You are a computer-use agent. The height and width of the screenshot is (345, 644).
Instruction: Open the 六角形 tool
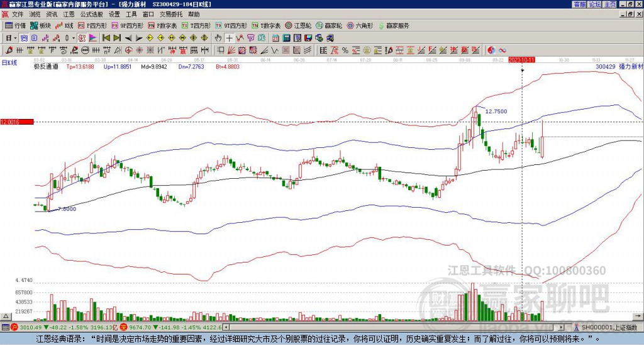point(360,25)
